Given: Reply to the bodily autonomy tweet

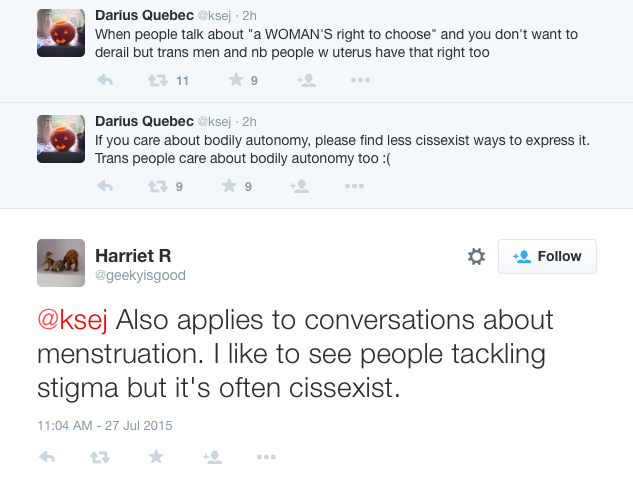Looking at the screenshot, I should click(x=104, y=185).
